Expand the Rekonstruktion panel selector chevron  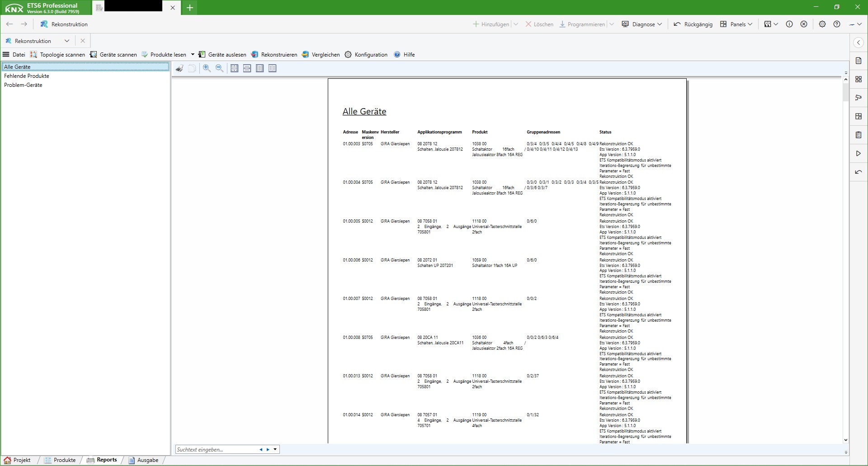tap(67, 41)
